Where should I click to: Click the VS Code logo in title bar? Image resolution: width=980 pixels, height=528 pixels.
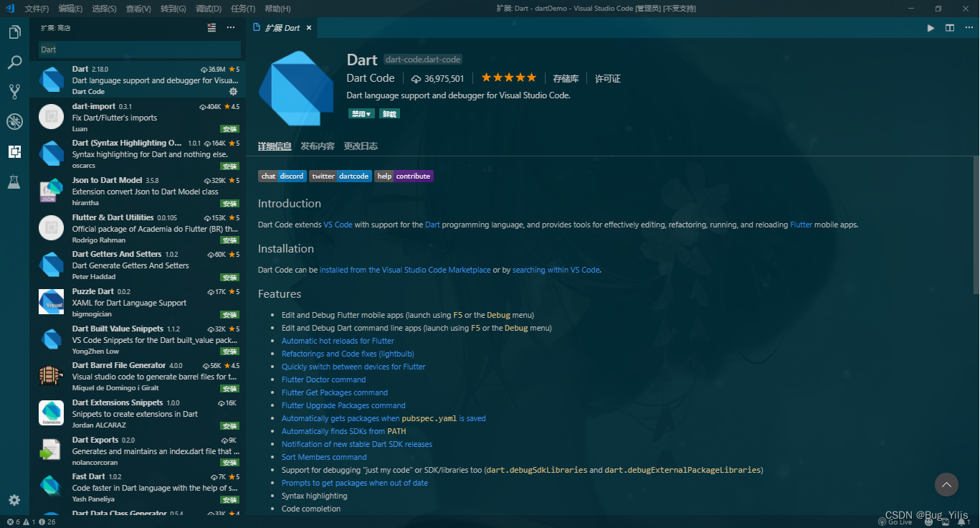pyautogui.click(x=10, y=8)
